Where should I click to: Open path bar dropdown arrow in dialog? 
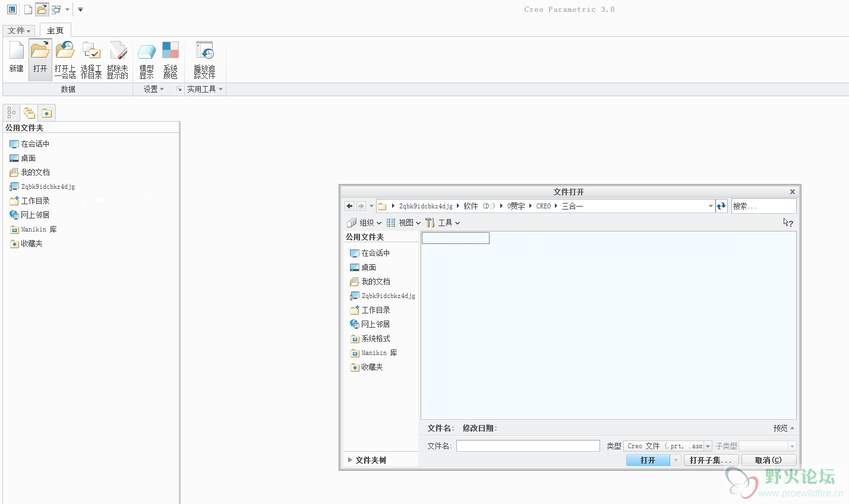pyautogui.click(x=711, y=206)
